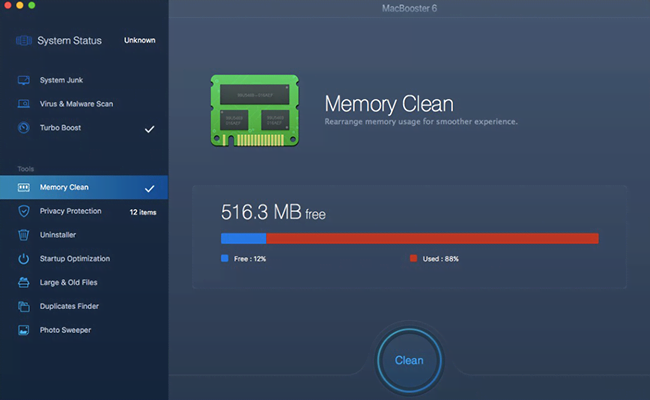Image resolution: width=650 pixels, height=400 pixels.
Task: Click the Large & Old Files icon
Action: (x=24, y=282)
